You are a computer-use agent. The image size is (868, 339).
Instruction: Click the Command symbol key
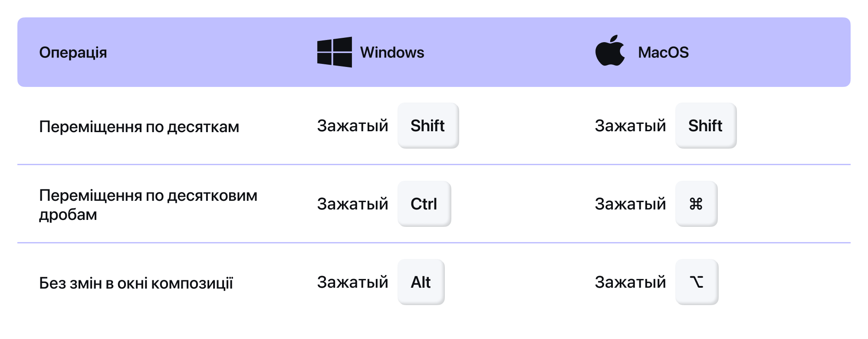coord(696,204)
